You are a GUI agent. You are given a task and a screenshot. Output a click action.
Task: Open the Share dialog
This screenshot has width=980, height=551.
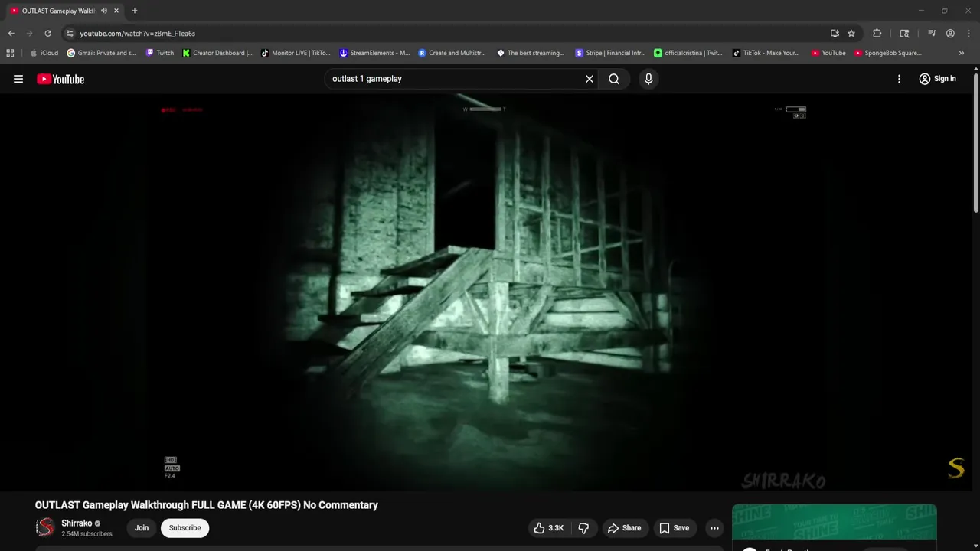(624, 528)
